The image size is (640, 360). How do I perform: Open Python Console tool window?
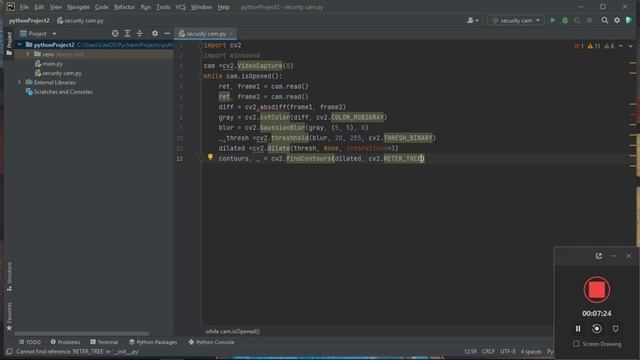pyautogui.click(x=211, y=342)
